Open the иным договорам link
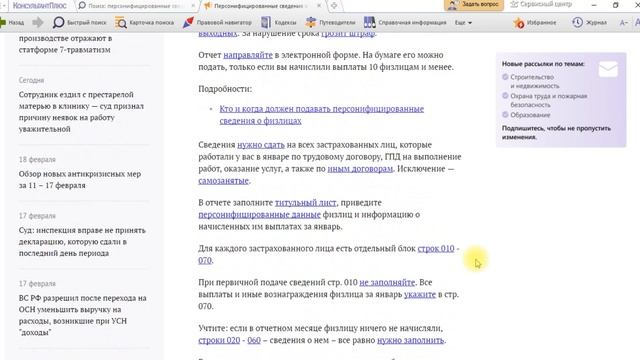 tap(360, 169)
